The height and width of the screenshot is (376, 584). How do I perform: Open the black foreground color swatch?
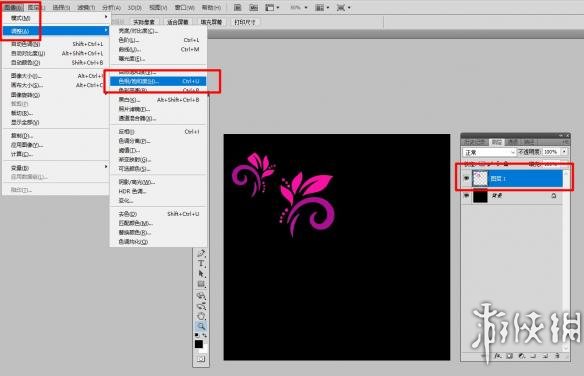tap(199, 344)
